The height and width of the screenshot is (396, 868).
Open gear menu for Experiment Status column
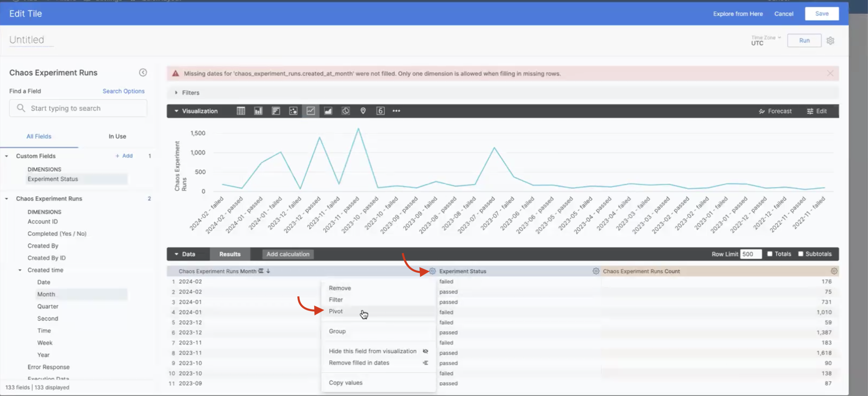click(596, 271)
